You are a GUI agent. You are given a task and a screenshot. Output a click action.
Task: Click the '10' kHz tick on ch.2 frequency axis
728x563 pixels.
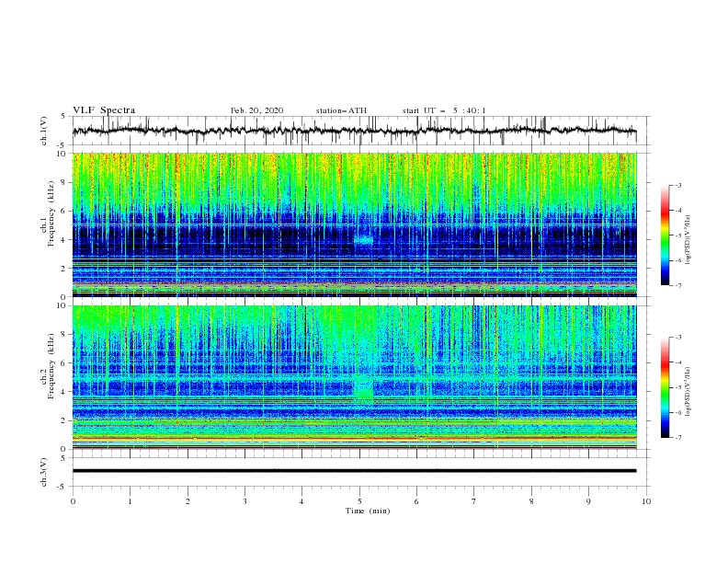[x=63, y=305]
